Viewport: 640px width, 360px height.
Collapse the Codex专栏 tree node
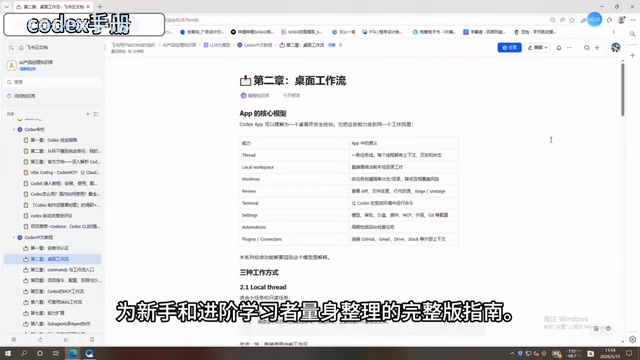pyautogui.click(x=14, y=129)
